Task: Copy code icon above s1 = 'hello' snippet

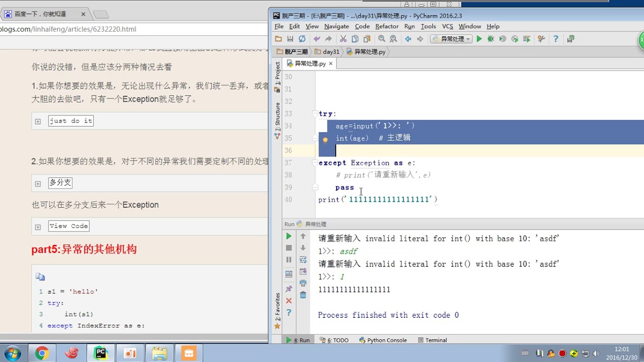Action: tap(40, 277)
